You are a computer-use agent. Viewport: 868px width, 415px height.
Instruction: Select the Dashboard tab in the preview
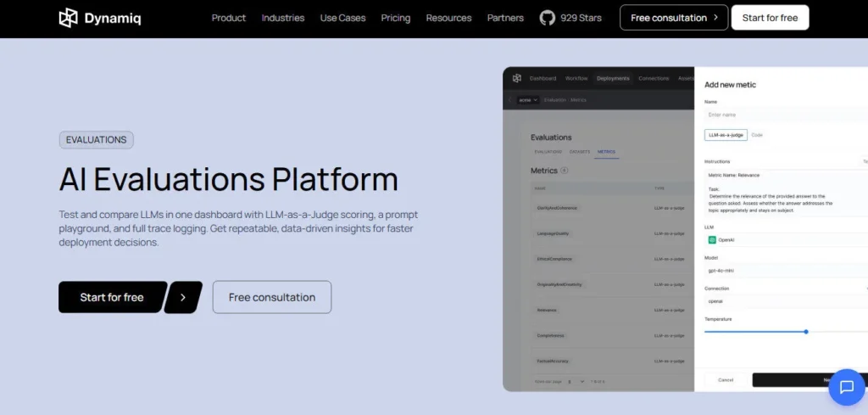click(x=542, y=78)
